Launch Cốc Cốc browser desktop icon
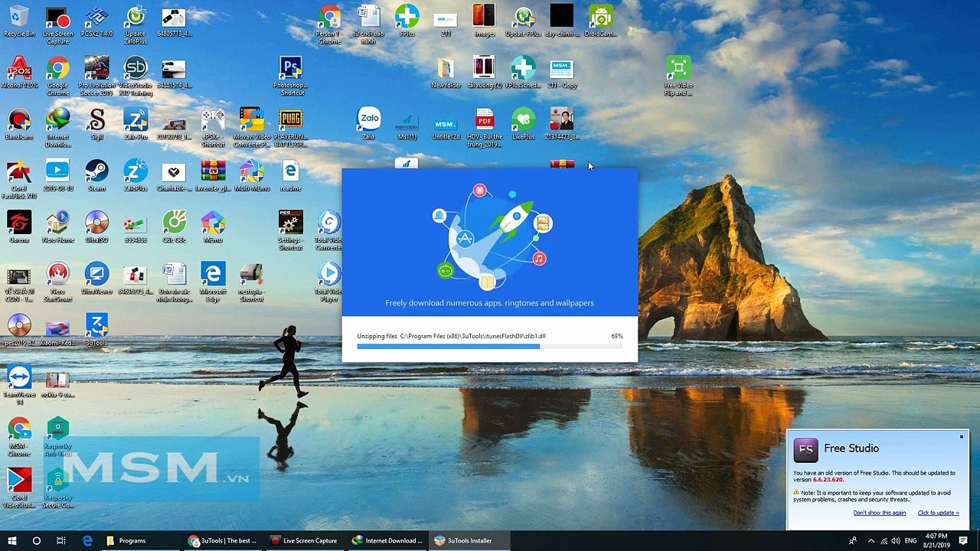 [174, 227]
